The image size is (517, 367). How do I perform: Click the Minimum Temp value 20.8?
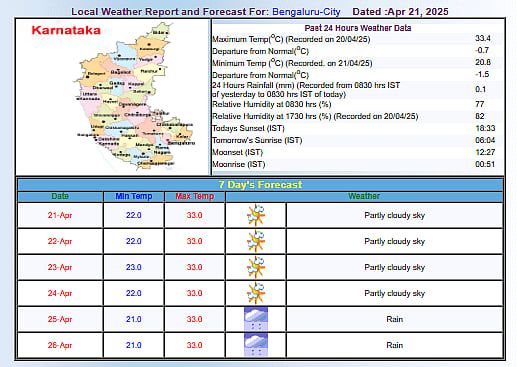[x=483, y=62]
